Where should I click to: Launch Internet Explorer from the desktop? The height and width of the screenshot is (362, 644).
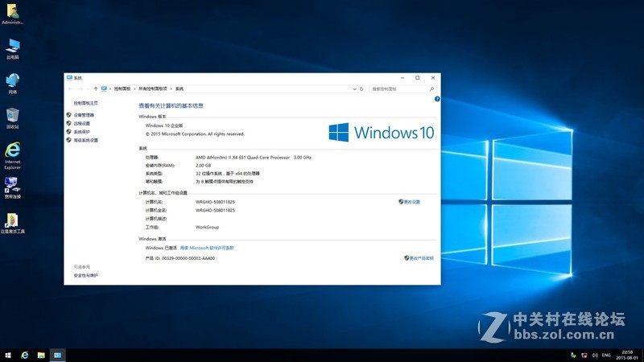pos(12,155)
